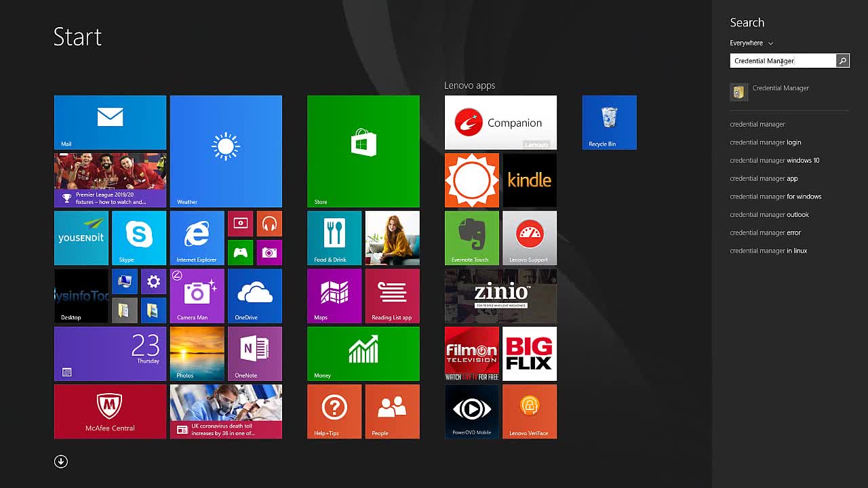Open the folder tile with blue background

[153, 310]
